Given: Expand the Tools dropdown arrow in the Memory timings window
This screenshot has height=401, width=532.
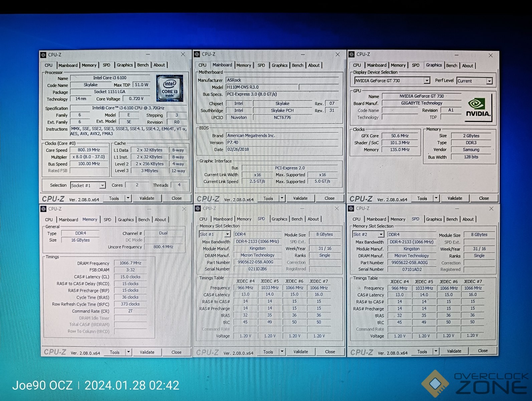Looking at the screenshot, I should pos(128,352).
